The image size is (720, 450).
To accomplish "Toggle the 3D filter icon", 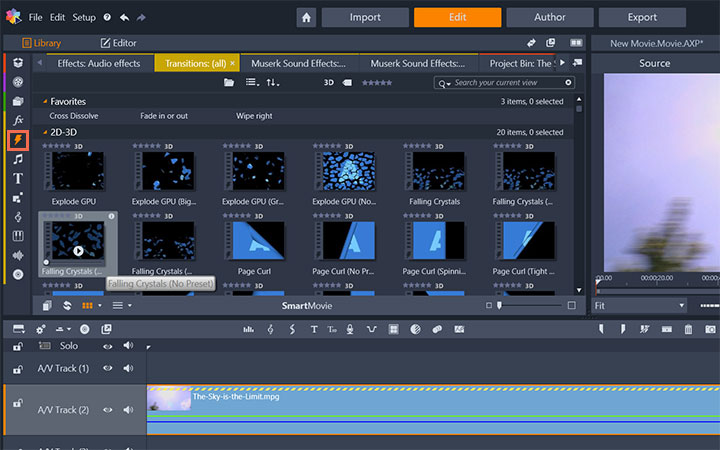I will pos(329,82).
